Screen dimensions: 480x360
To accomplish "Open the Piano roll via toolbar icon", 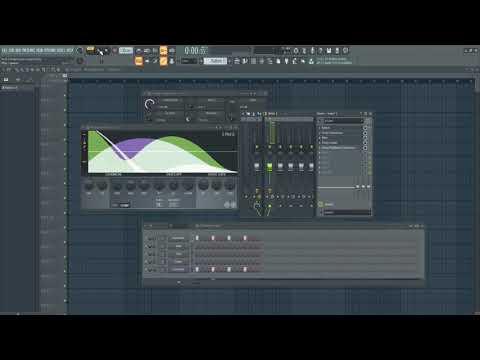I will coord(245,61).
